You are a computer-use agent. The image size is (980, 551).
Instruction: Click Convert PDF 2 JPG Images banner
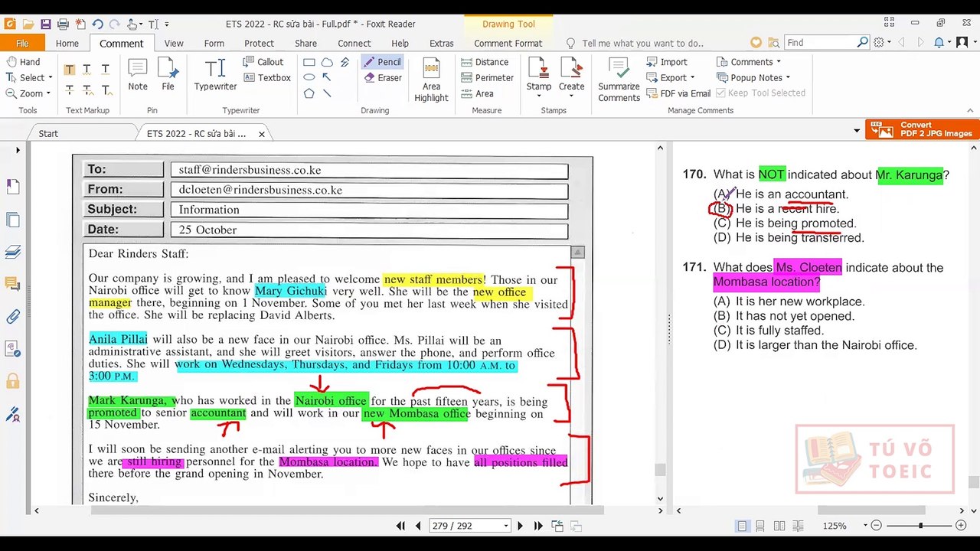point(923,129)
